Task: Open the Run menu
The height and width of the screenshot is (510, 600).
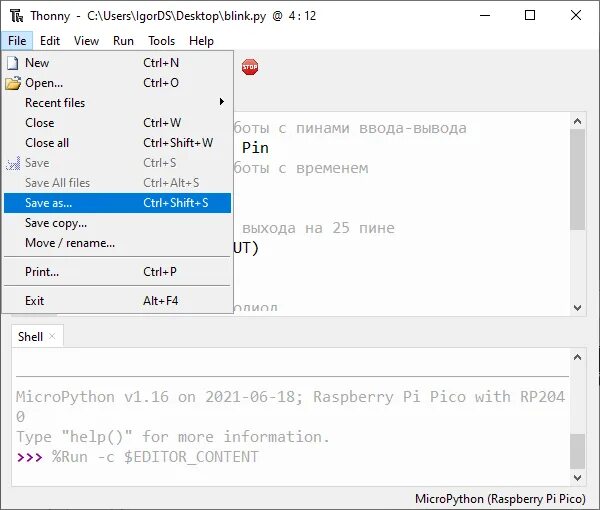Action: point(123,41)
